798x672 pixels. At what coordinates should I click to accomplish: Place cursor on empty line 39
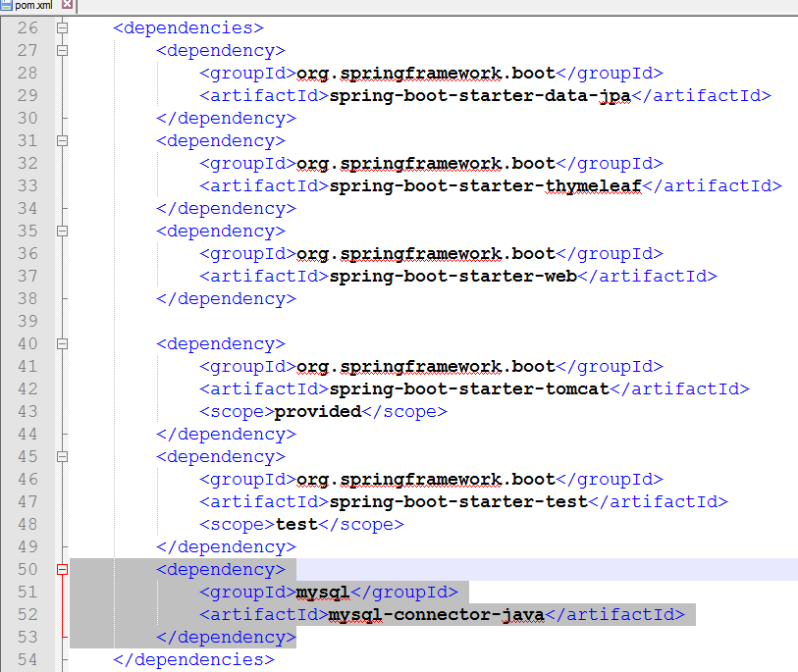pos(433,322)
